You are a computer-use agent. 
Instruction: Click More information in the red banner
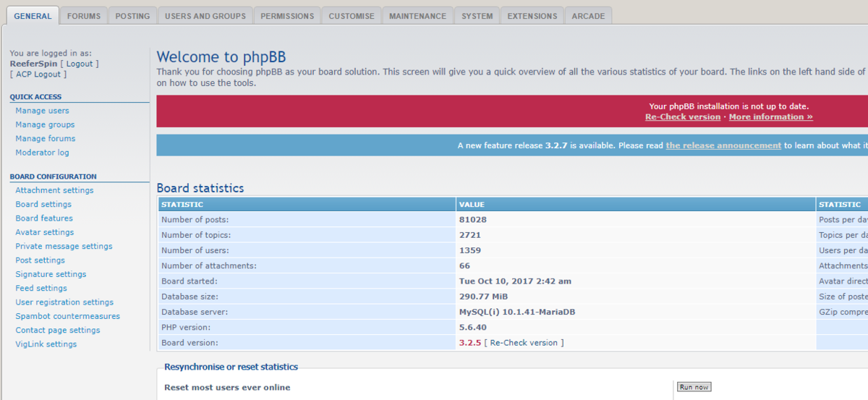click(x=770, y=117)
